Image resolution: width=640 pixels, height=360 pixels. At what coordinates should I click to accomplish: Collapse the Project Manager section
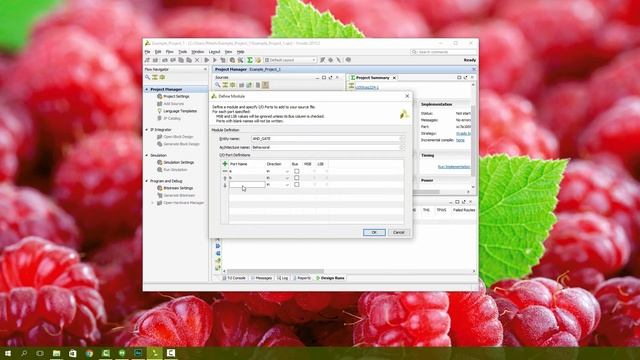pyautogui.click(x=147, y=89)
